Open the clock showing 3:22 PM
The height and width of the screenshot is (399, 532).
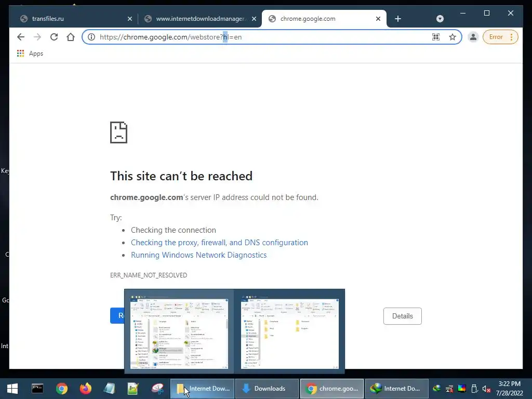[x=509, y=389]
